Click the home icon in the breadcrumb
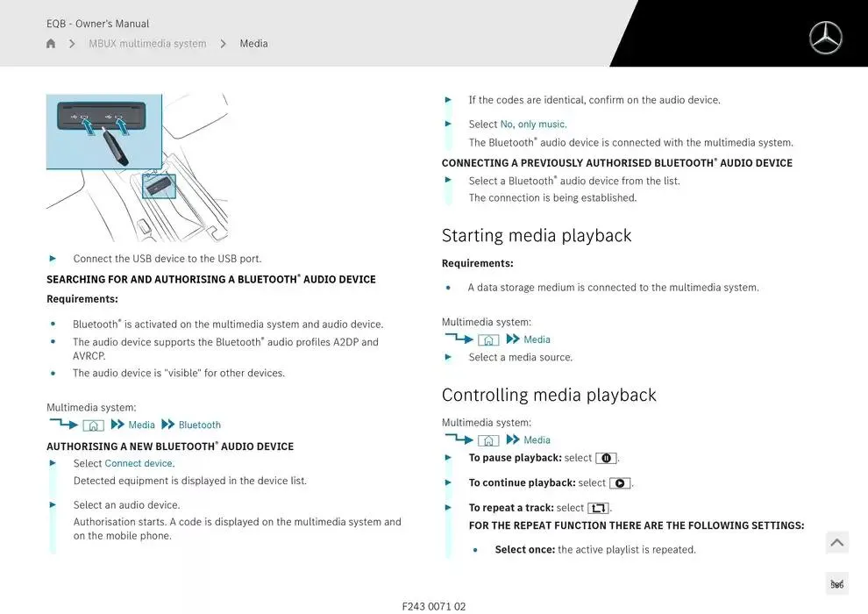 pos(51,44)
